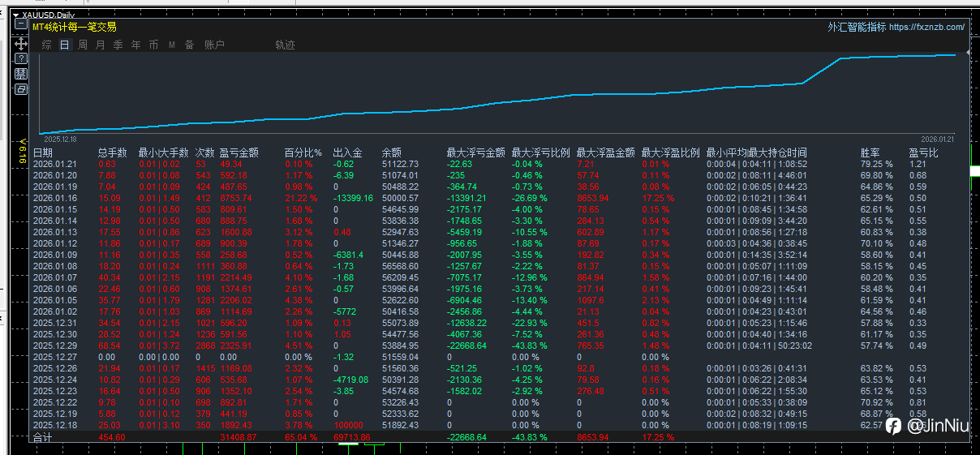Open the 轨迹 track tab
This screenshot has height=455, width=980.
tap(285, 45)
